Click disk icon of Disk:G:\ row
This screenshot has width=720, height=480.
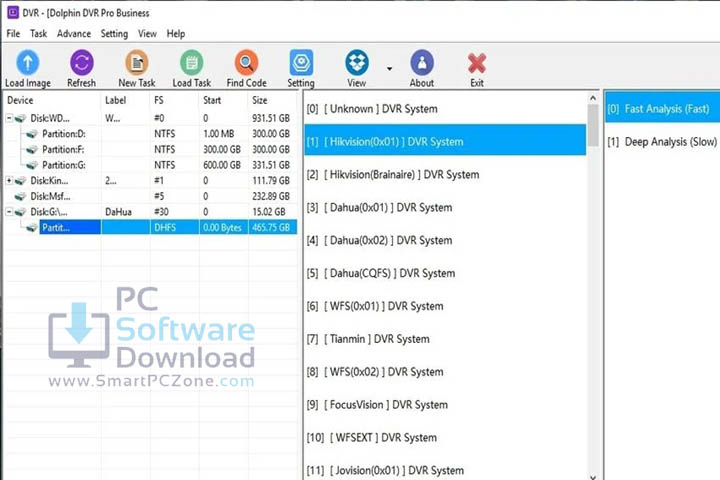[x=20, y=212]
